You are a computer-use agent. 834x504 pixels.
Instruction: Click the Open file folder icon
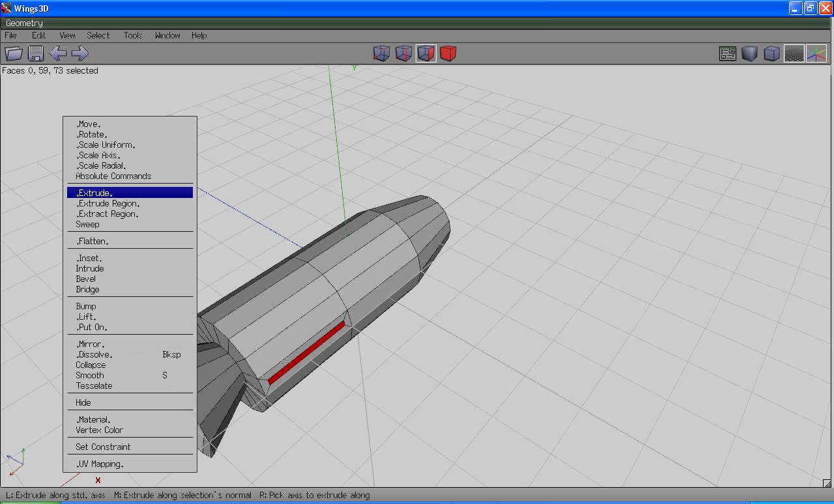(14, 53)
